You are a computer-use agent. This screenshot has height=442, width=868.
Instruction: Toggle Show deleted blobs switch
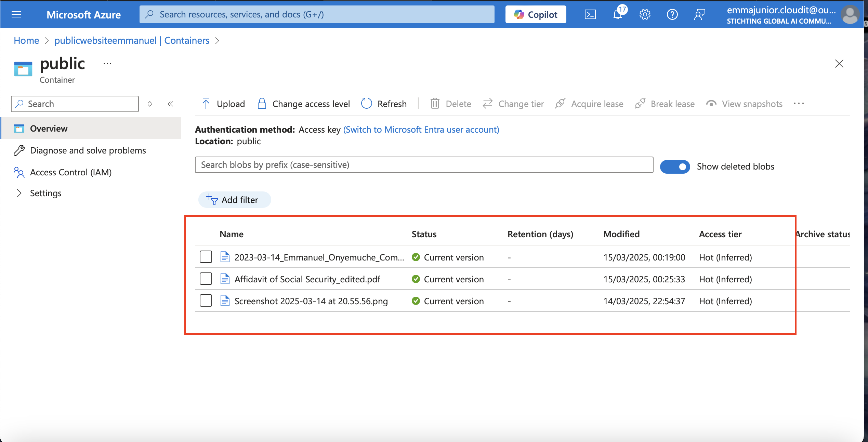coord(675,166)
